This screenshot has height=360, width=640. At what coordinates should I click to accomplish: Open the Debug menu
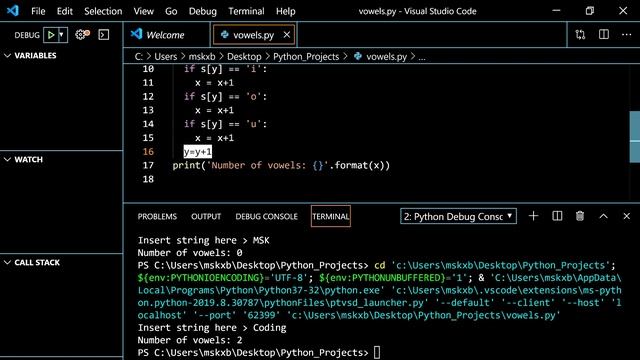[x=202, y=11]
